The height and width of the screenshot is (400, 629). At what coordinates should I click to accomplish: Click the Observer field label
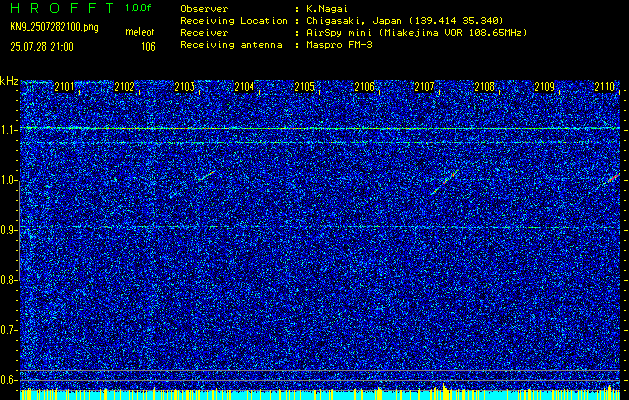tap(204, 9)
